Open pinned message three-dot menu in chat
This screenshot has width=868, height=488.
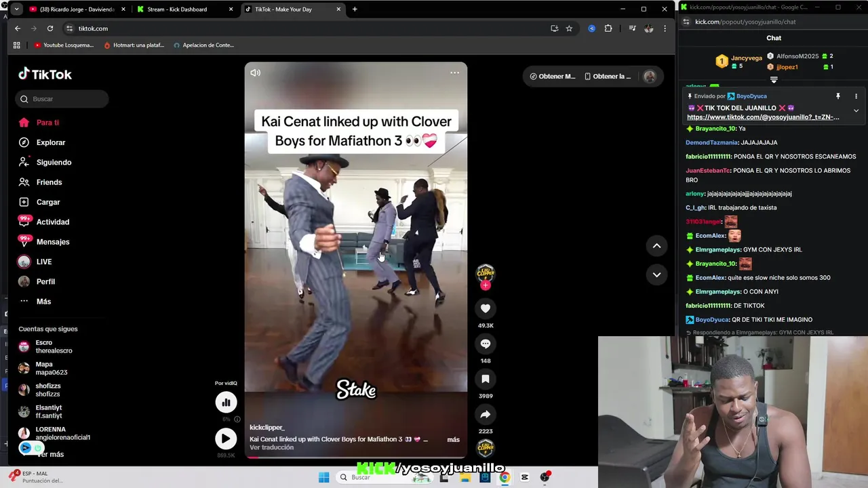pos(856,96)
